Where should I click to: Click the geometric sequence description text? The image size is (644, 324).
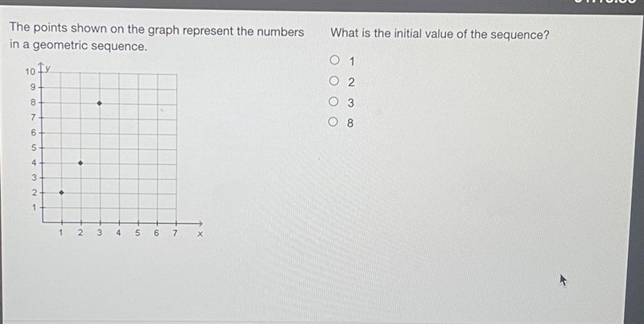click(156, 38)
